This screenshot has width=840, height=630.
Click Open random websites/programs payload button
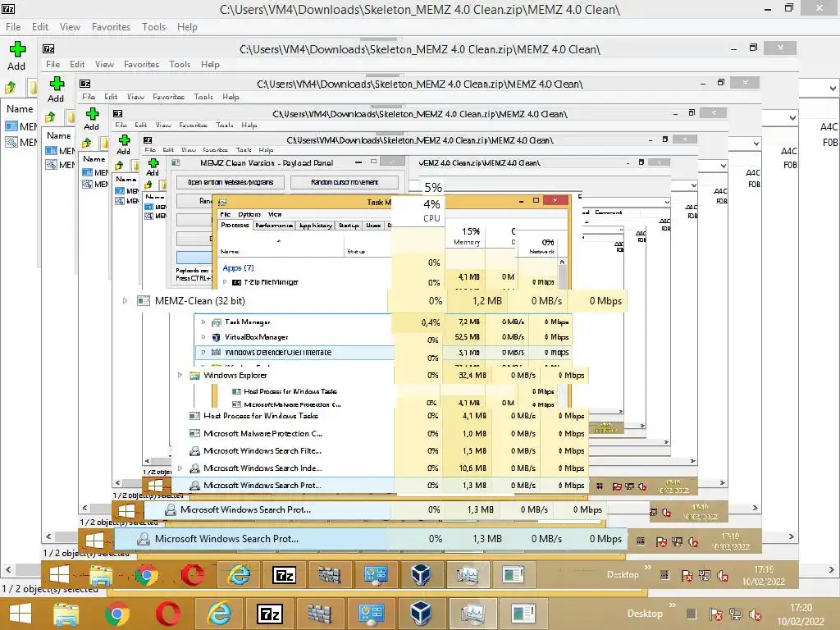tap(231, 182)
